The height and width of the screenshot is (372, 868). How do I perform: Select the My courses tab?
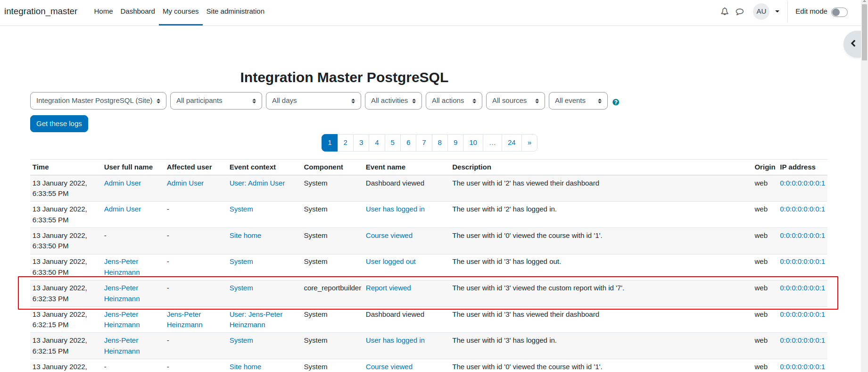pyautogui.click(x=181, y=11)
